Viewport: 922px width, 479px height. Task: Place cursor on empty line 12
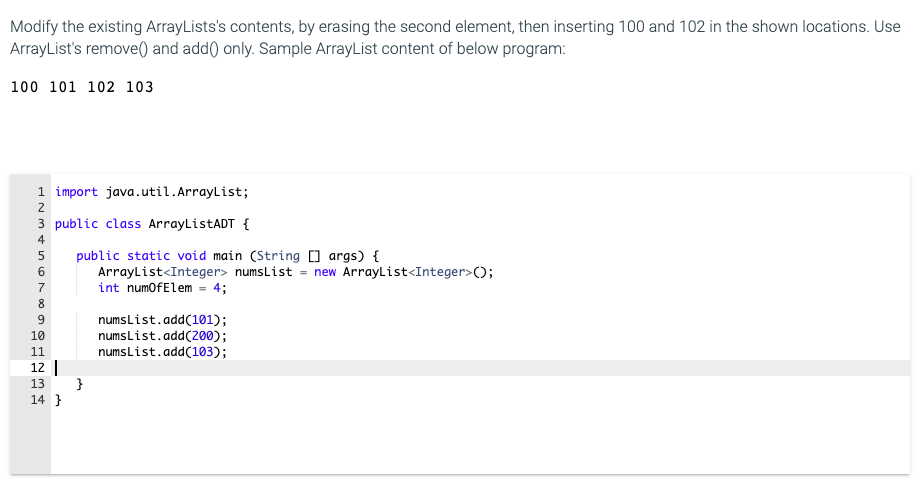[480, 368]
